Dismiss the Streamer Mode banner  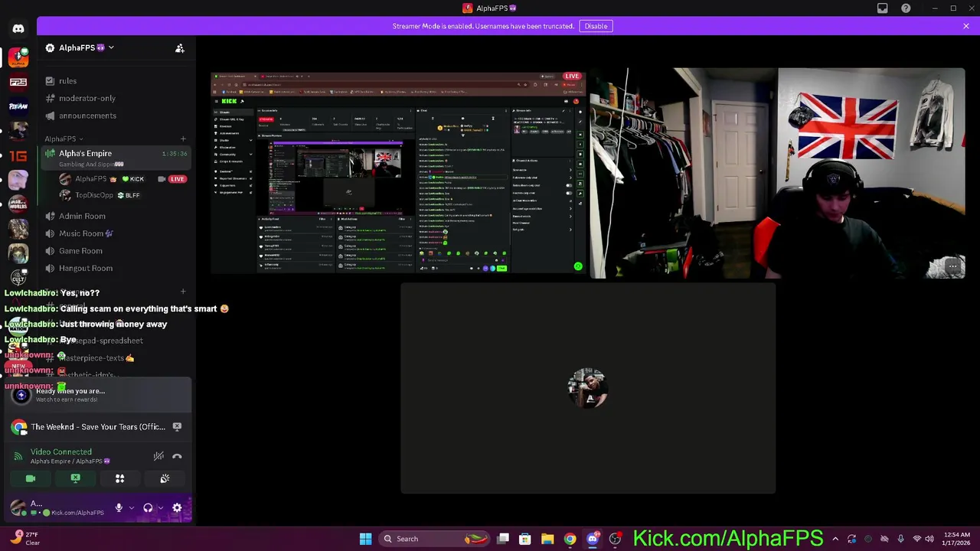(966, 26)
